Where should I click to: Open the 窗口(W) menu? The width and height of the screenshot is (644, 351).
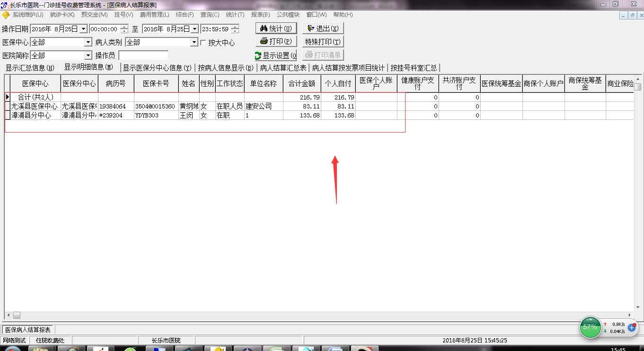point(317,15)
